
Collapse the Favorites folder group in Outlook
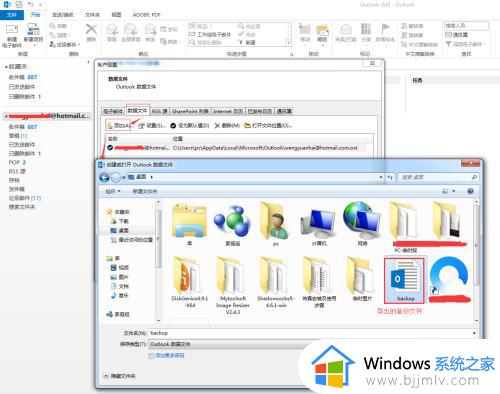(6, 67)
